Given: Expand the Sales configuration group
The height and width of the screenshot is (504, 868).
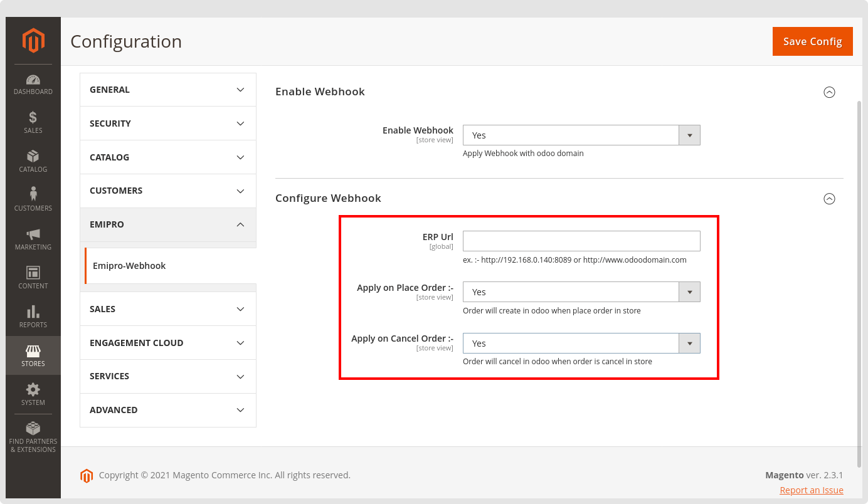Looking at the screenshot, I should (x=168, y=309).
